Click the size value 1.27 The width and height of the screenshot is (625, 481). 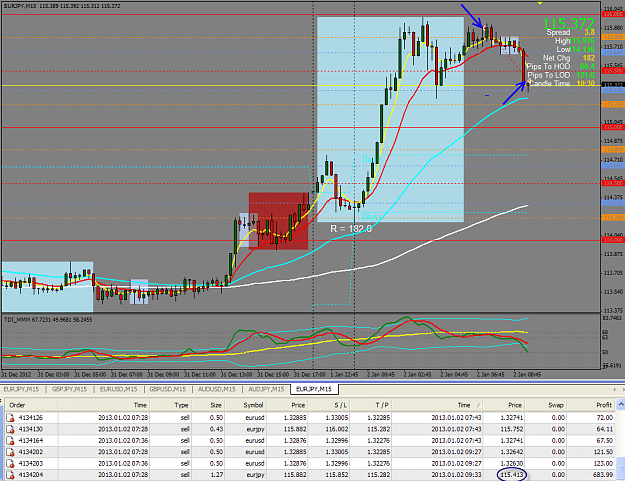[216, 475]
